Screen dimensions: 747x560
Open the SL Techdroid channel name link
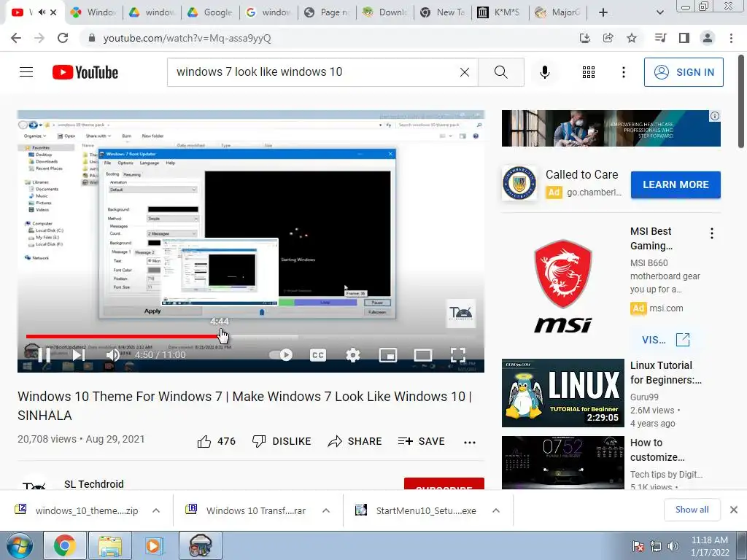coord(94,484)
